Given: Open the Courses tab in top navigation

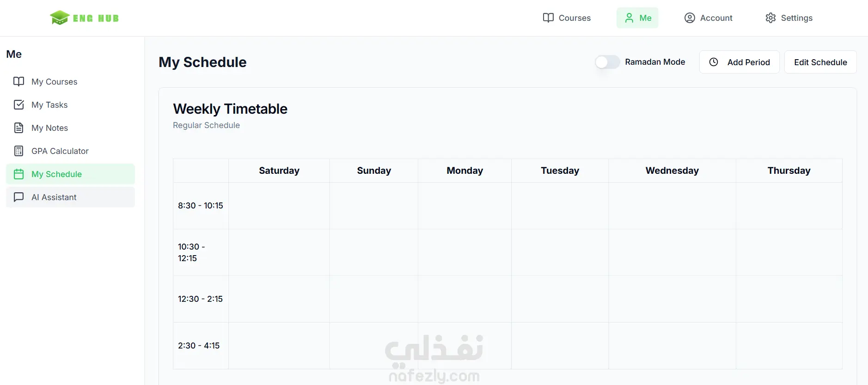Looking at the screenshot, I should click(567, 18).
